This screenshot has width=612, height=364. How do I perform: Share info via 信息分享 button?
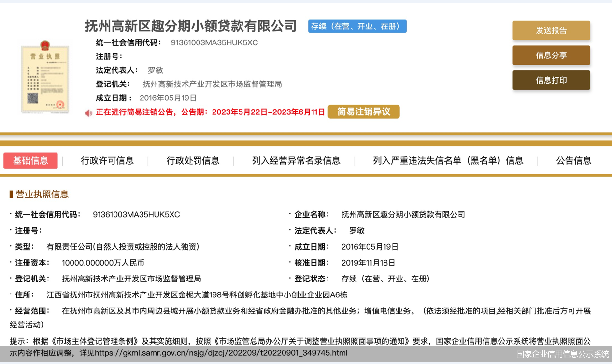pyautogui.click(x=551, y=56)
